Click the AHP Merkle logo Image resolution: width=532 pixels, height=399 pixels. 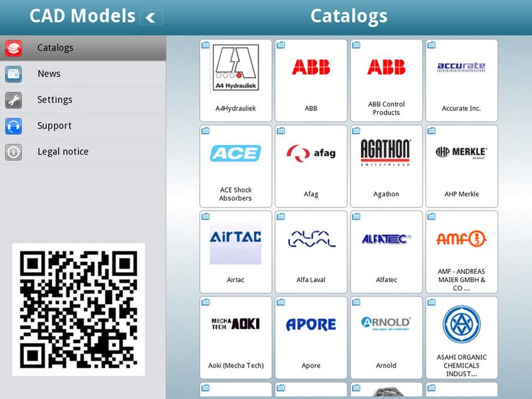[462, 153]
